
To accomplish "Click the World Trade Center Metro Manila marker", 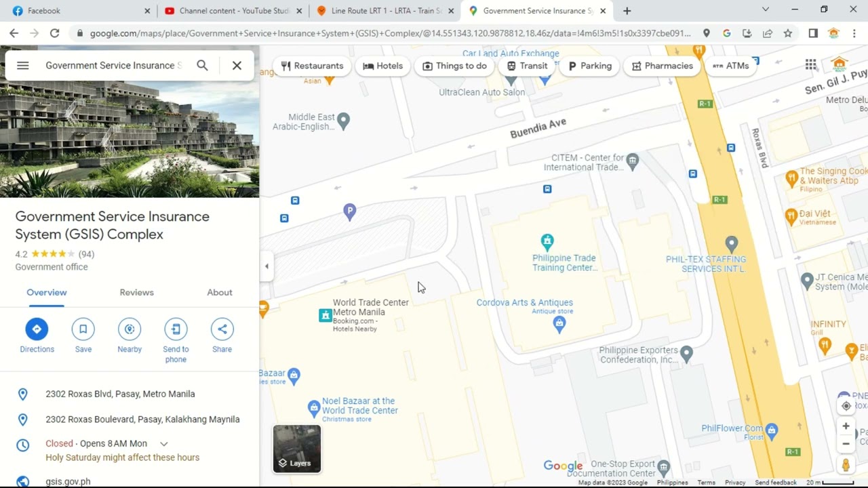I will click(x=325, y=315).
